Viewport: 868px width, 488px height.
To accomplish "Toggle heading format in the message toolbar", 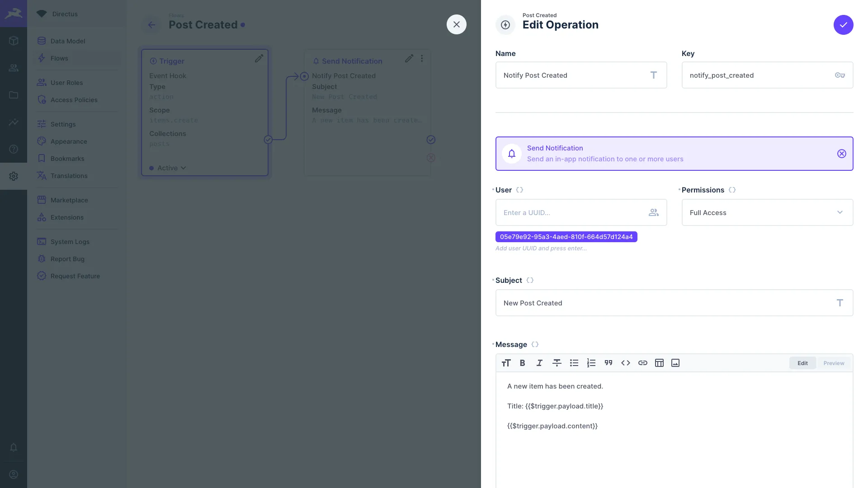I will click(x=506, y=363).
